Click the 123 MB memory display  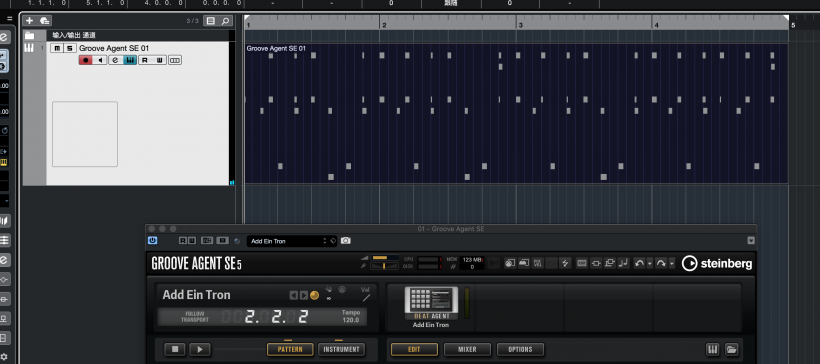tap(472, 259)
